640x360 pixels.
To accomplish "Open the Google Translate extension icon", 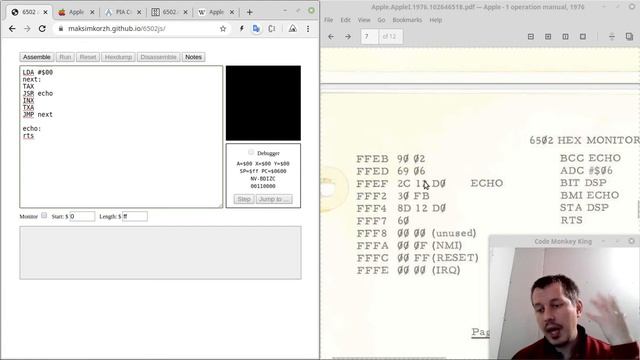I will [256, 29].
